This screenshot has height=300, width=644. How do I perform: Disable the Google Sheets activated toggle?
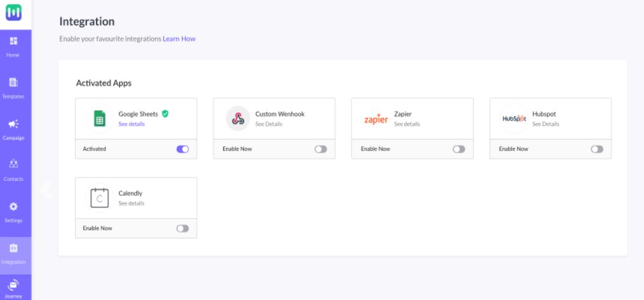(182, 149)
